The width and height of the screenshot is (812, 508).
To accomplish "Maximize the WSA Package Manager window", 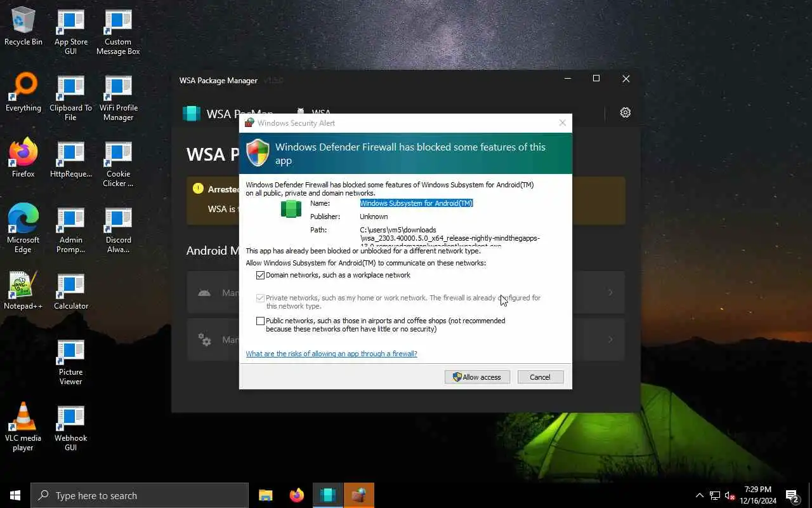I will (x=596, y=79).
